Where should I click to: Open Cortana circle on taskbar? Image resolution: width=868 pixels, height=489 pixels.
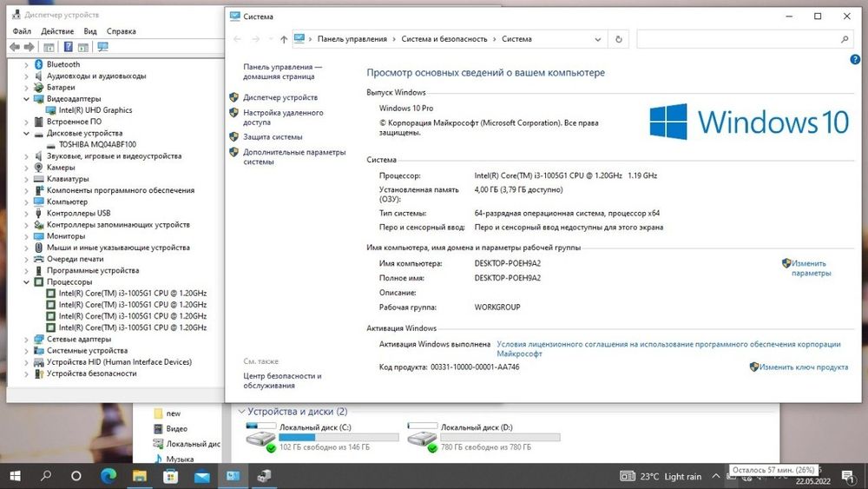pyautogui.click(x=76, y=476)
